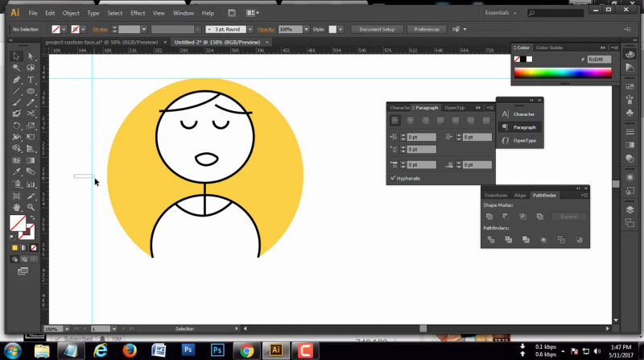Launch Google Chrome from the taskbar
644x360 pixels.
pyautogui.click(x=246, y=350)
